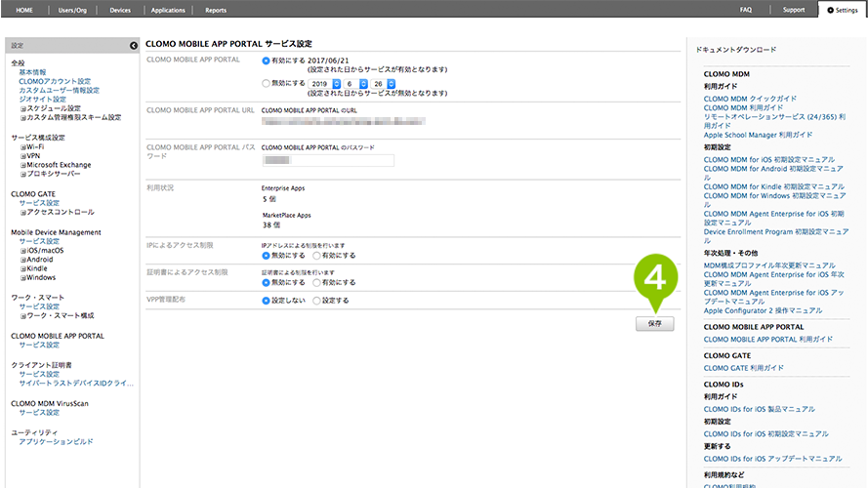Expand the Microsoft Exchange tree item
Viewport: 868px width, 488px height.
tap(23, 166)
